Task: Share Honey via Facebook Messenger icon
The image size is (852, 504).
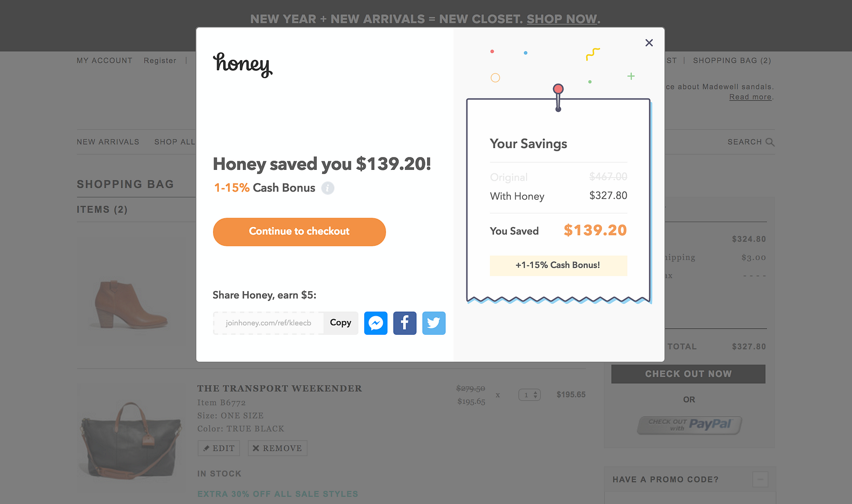Action: point(375,323)
